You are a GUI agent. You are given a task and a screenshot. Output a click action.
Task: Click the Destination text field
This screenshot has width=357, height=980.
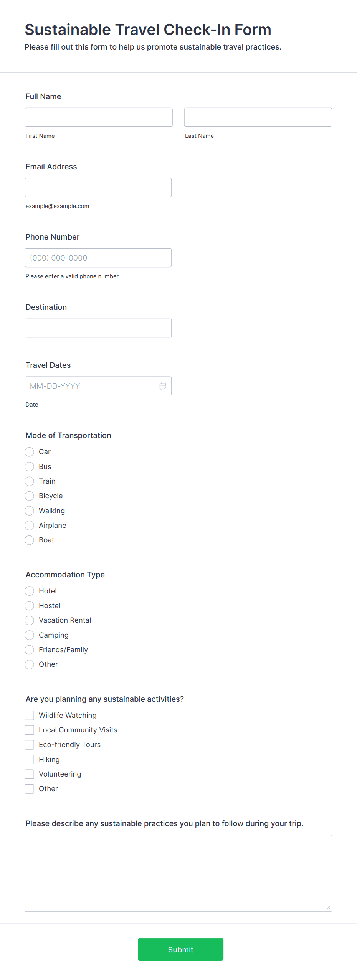click(x=98, y=328)
